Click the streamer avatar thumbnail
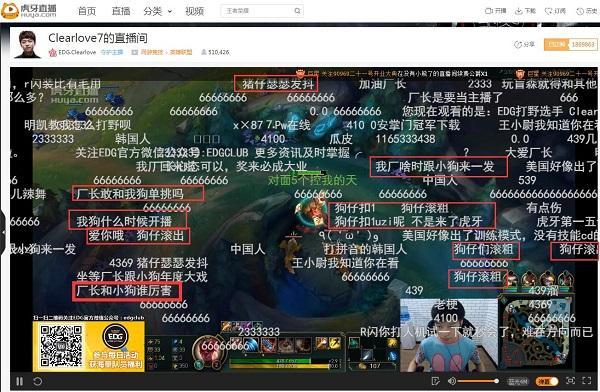The image size is (600, 392). point(27,44)
